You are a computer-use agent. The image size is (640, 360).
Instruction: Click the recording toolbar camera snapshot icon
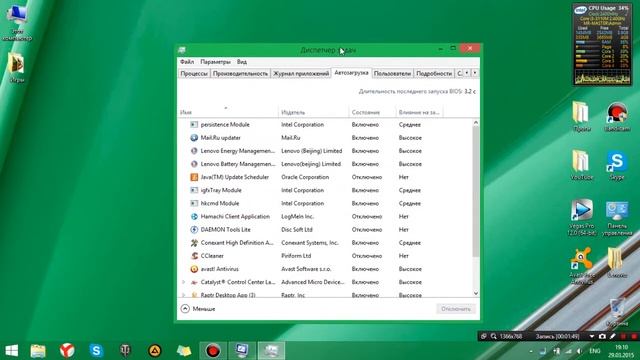(x=602, y=336)
